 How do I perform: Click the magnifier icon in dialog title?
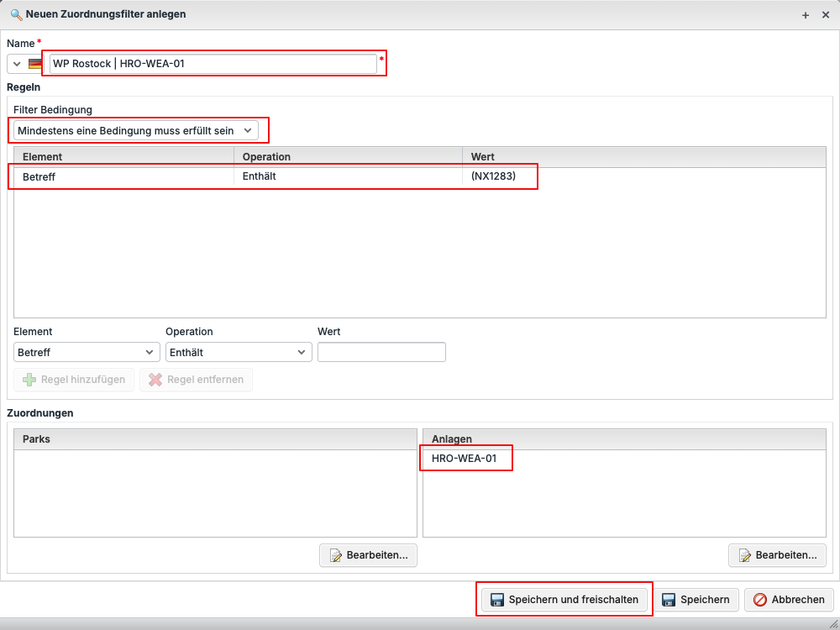pyautogui.click(x=15, y=14)
